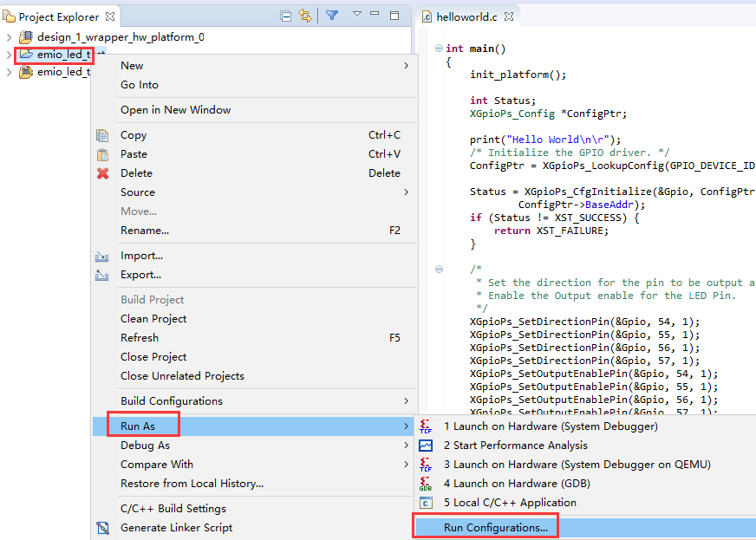Click the red Delete X icon
The image size is (756, 540).
[102, 173]
